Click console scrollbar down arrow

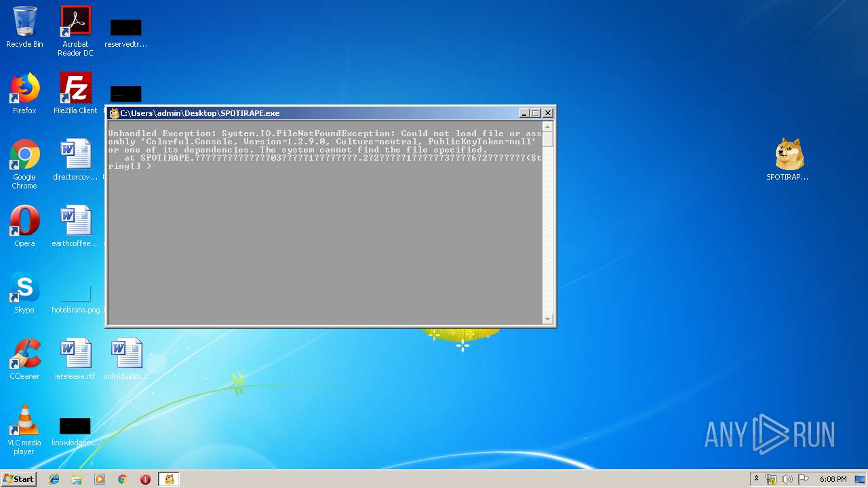[x=548, y=319]
